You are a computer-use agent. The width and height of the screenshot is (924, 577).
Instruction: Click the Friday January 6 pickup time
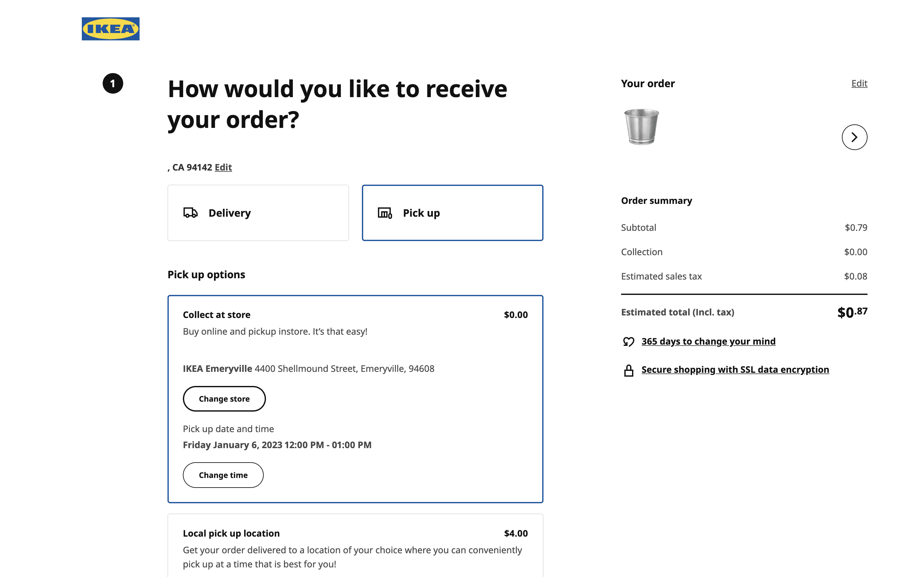coord(277,445)
